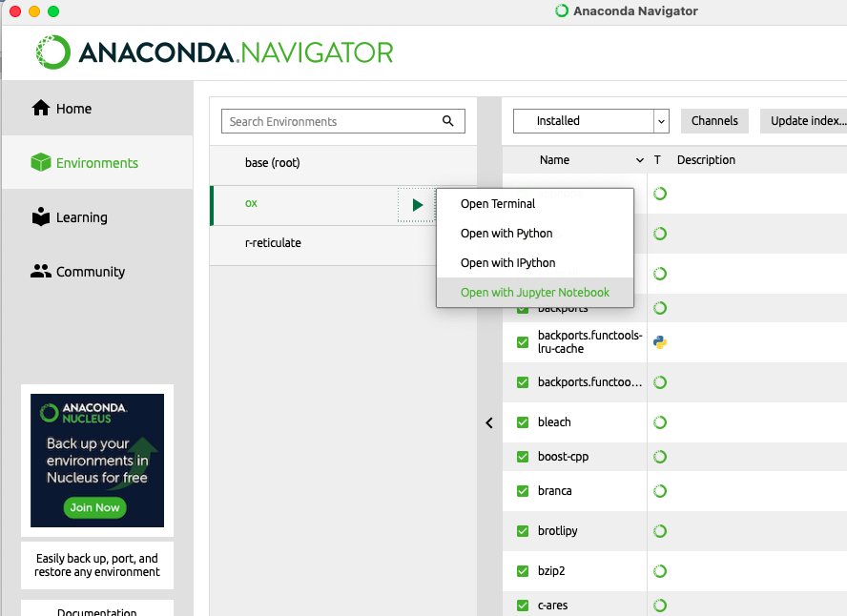This screenshot has height=616, width=847.
Task: Click the boost-cpp package name
Action: point(563,457)
